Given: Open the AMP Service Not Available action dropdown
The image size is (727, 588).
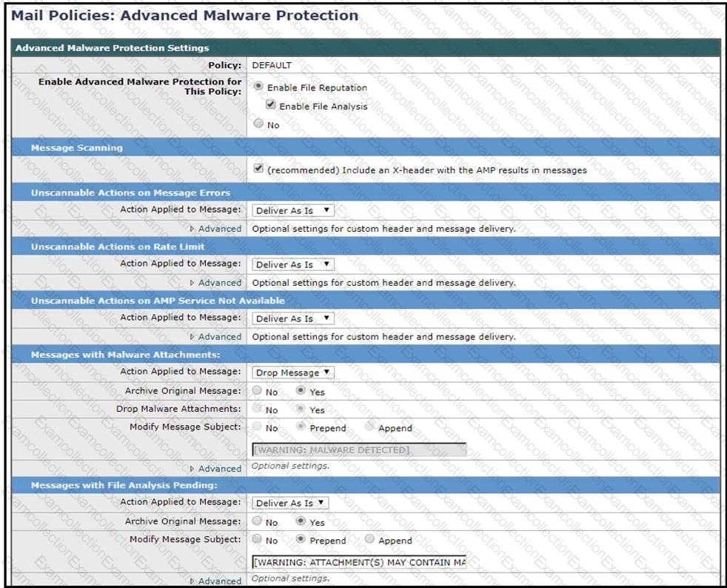Looking at the screenshot, I should [293, 318].
